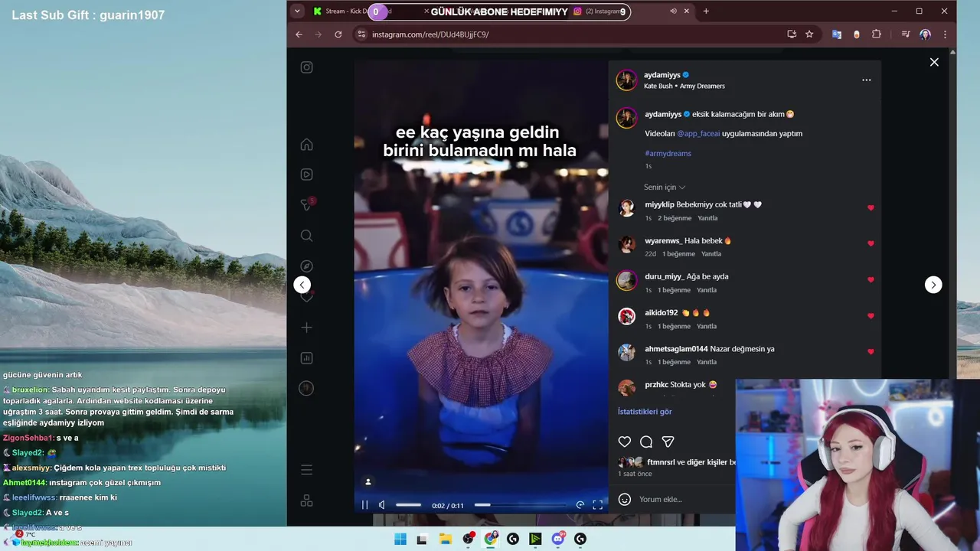Open the More hamburger menu in sidebar
Screen dimensions: 980x551
tap(306, 470)
